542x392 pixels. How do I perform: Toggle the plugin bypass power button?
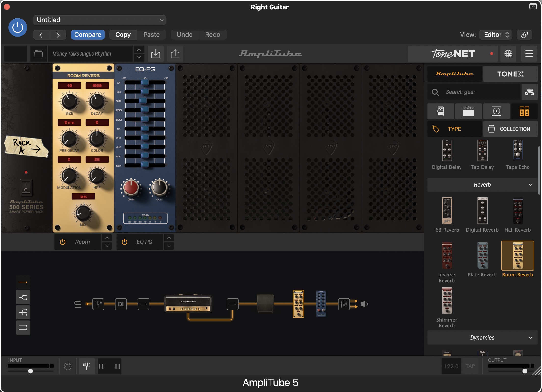coord(18,27)
